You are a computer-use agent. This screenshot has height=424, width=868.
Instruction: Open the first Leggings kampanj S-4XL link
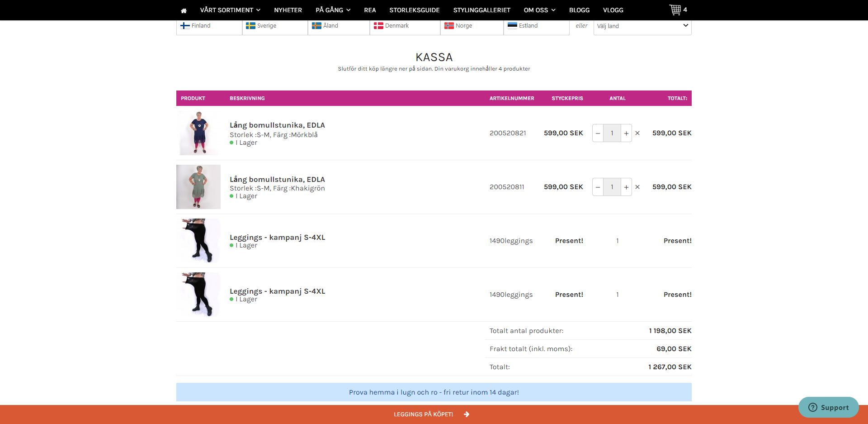tap(277, 237)
